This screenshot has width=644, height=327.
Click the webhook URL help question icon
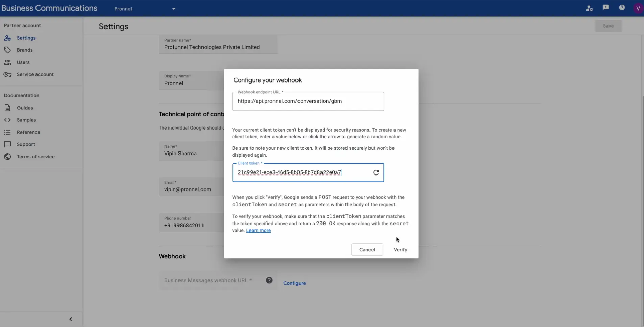[269, 280]
